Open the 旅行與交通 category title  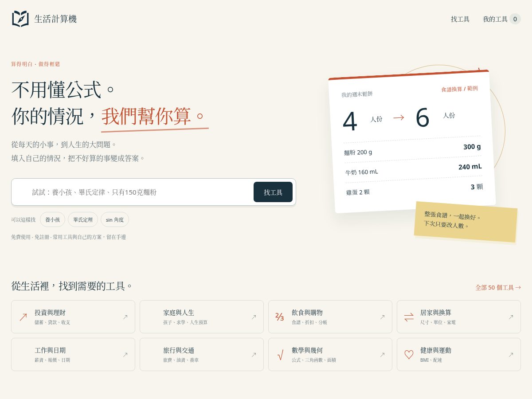click(179, 350)
